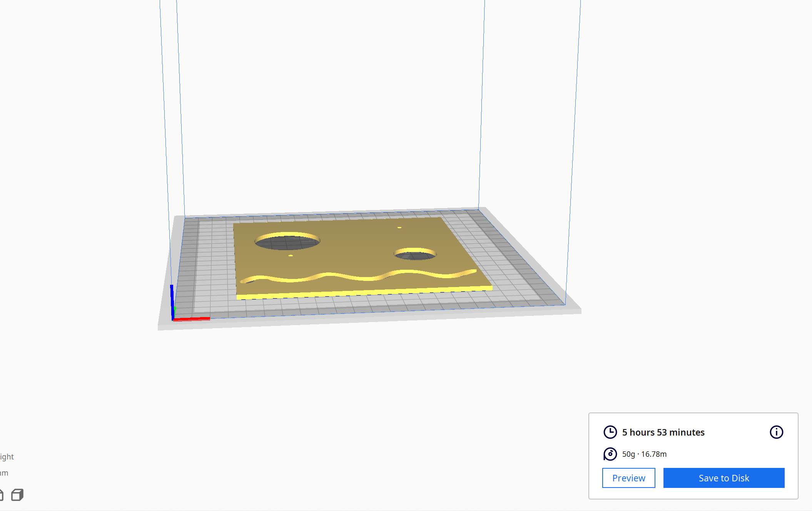The image size is (812, 511).
Task: Click the truncated 'mm' label at left
Action: pyautogui.click(x=4, y=473)
